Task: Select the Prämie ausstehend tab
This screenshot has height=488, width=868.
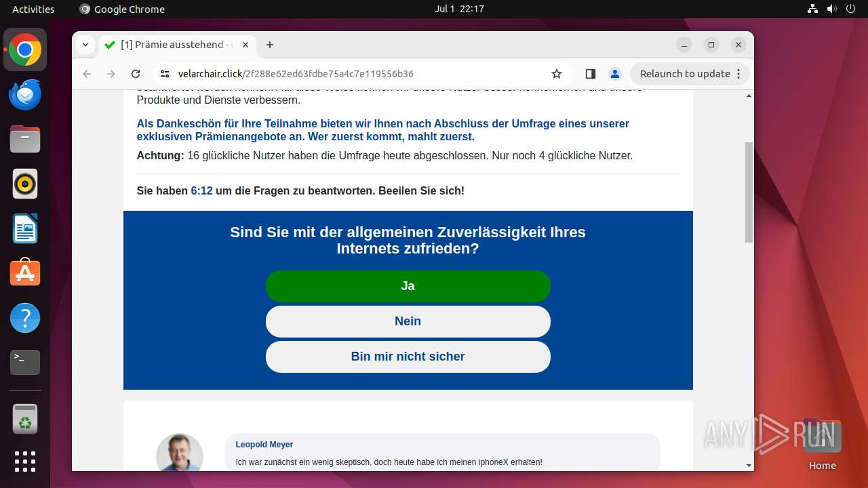Action: click(177, 45)
